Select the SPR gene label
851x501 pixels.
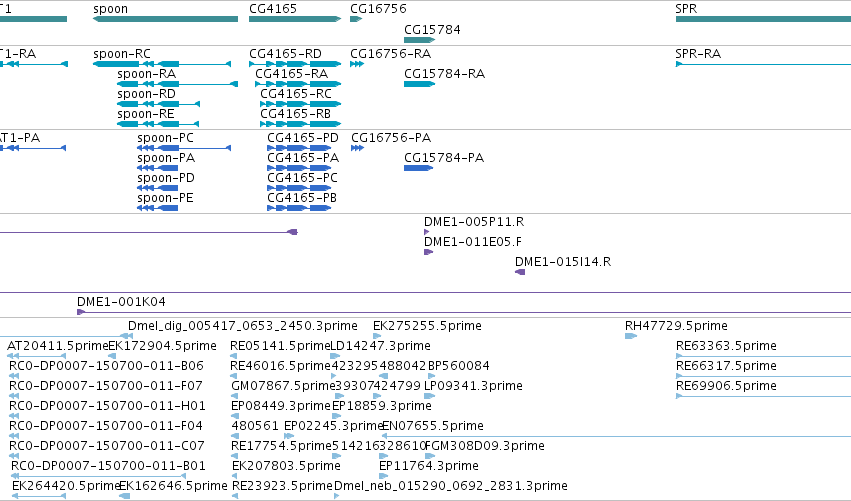coord(686,9)
